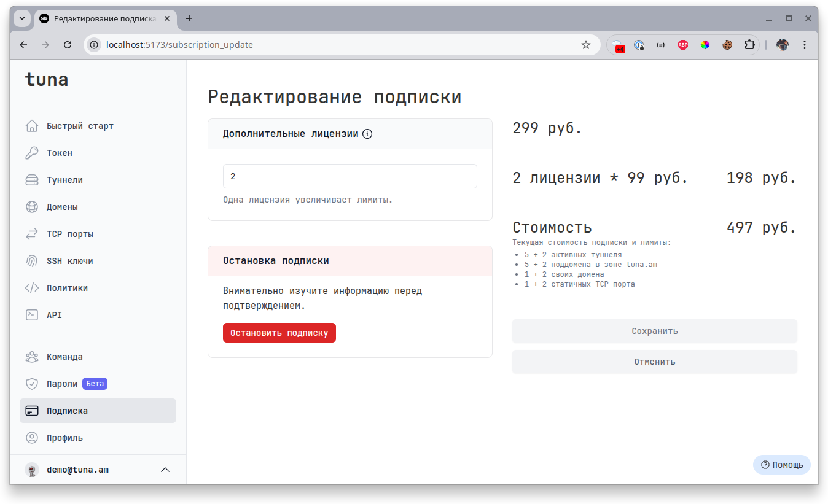Expand the demo@tuna.am account chevron
828x504 pixels.
(165, 470)
